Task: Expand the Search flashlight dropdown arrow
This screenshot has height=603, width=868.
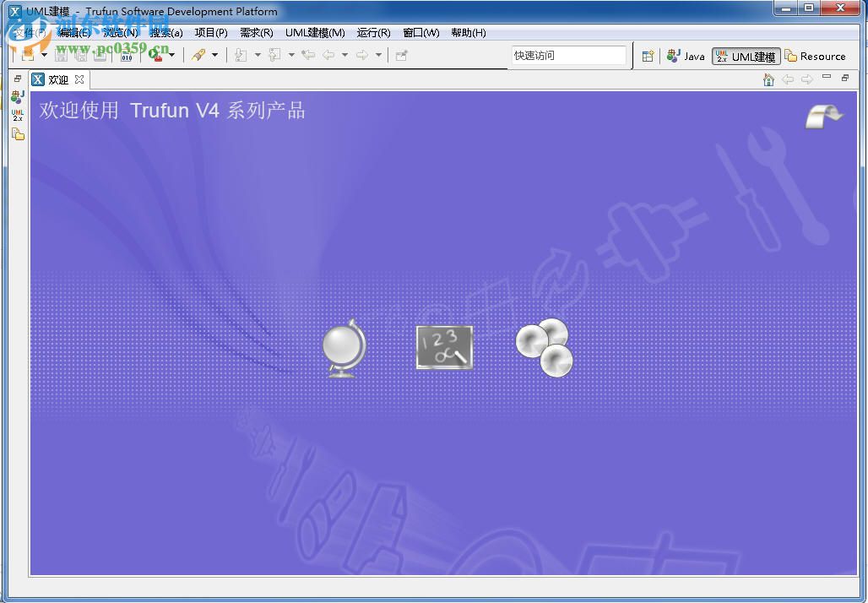Action: click(x=214, y=55)
